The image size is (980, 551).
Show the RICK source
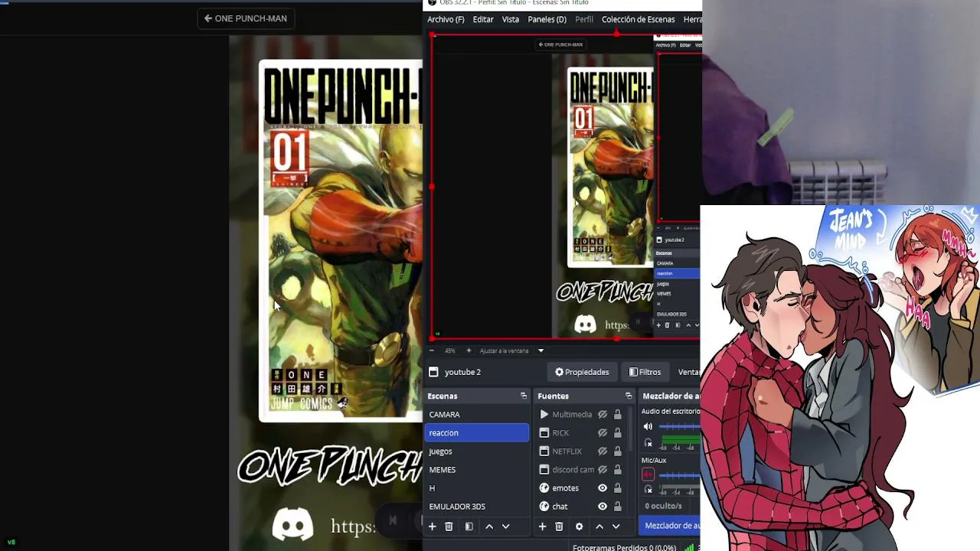pos(603,432)
